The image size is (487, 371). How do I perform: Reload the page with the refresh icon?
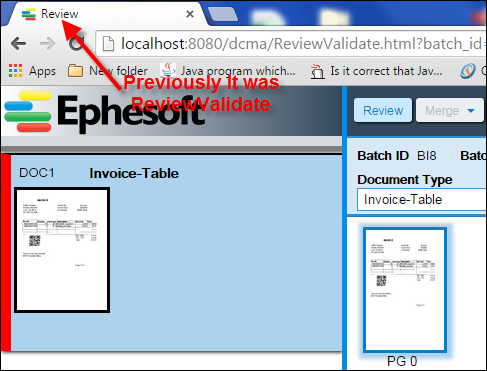tap(76, 43)
